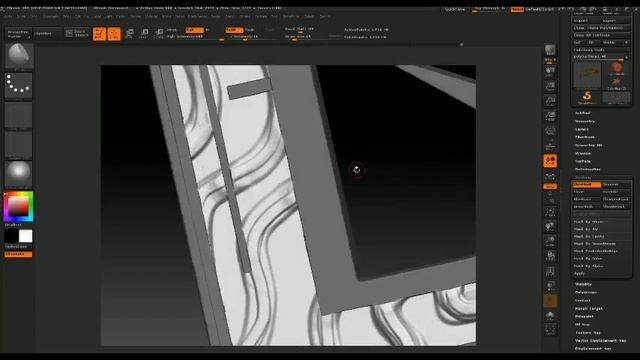Screen dimensions: 640x360
Task: Select the Scale icon in top shelf
Action: [x=144, y=33]
